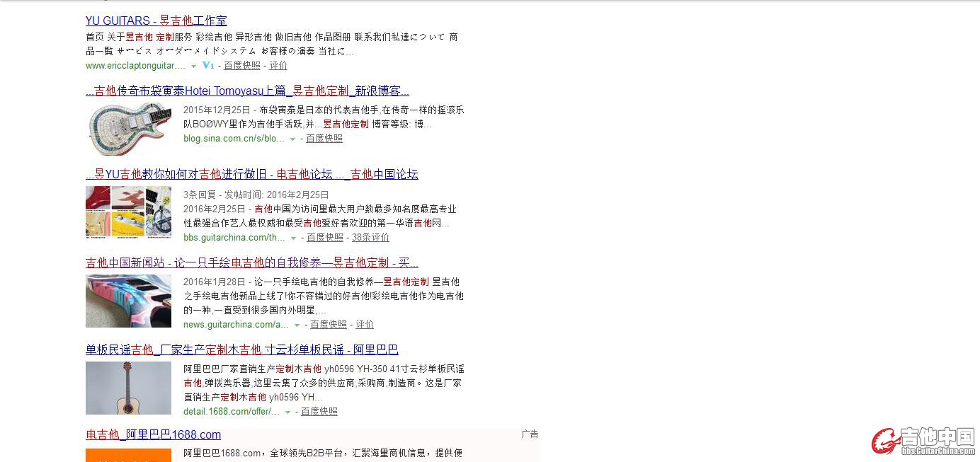Open the 电吉他_阿里巴巴1688.com ad title
The image size is (980, 462).
[x=153, y=434]
